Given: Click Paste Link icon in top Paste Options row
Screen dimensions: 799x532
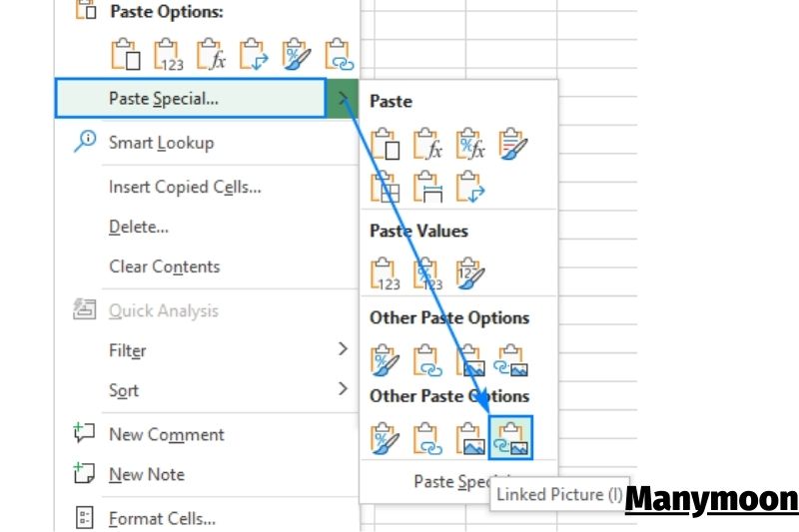Looking at the screenshot, I should (341, 55).
